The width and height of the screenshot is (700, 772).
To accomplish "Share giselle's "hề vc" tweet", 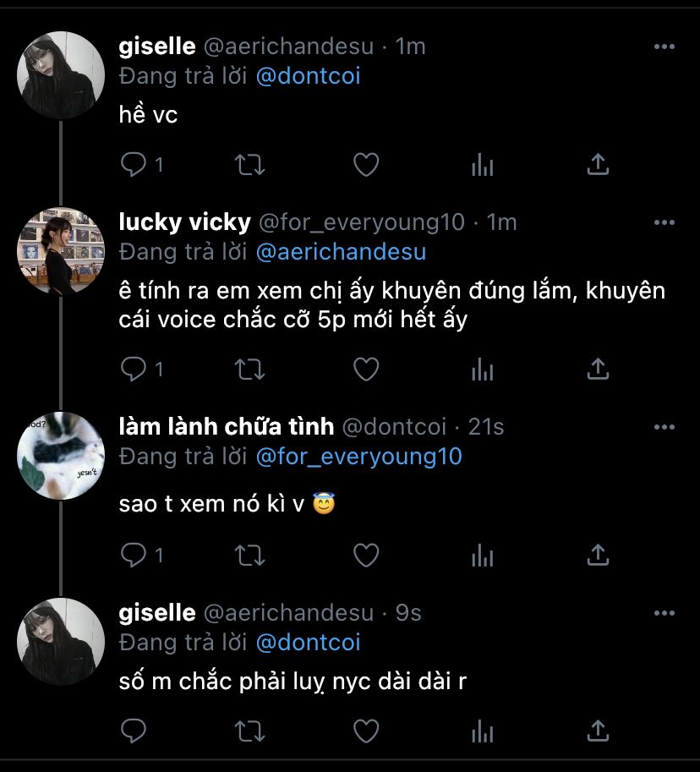I will tap(598, 164).
